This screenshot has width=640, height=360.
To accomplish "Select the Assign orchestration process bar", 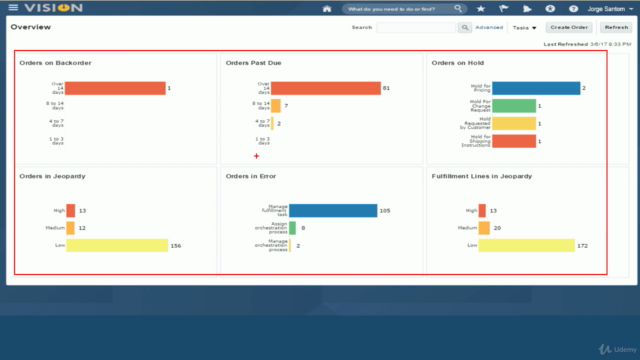I will point(293,228).
